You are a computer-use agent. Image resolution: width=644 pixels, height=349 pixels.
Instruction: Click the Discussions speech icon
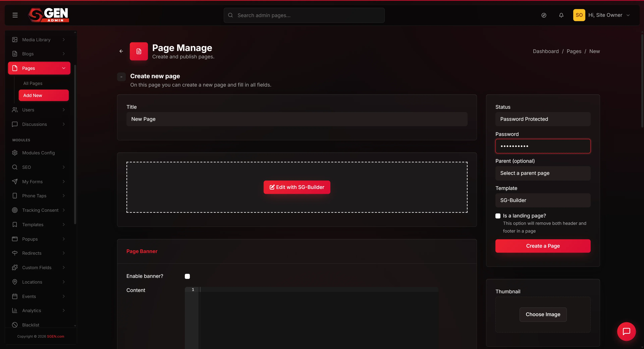(15, 124)
